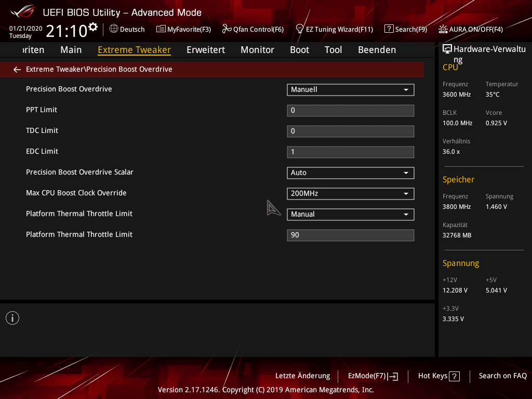Open MyFavorite(F3) list
This screenshot has width=532, height=399.
coord(183,29)
